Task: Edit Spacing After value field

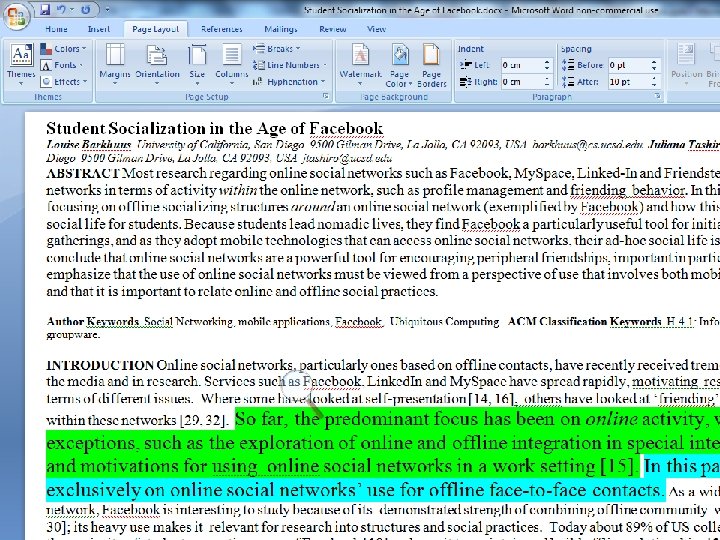Action: 629,82
